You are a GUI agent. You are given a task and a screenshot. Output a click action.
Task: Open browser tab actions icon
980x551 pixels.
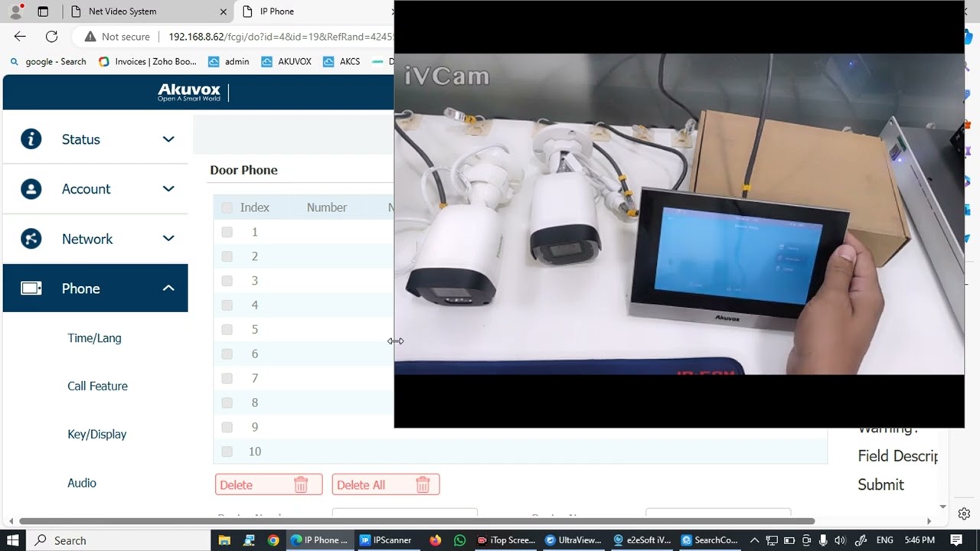coord(43,11)
